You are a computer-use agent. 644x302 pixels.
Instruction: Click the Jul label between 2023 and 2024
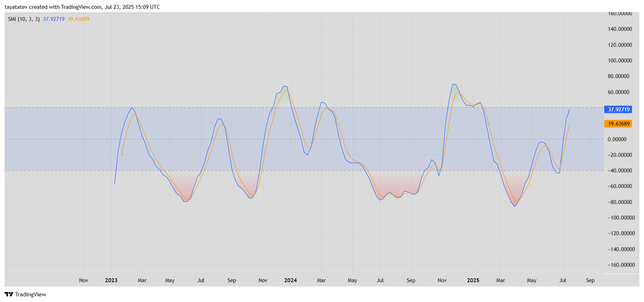tap(200, 280)
